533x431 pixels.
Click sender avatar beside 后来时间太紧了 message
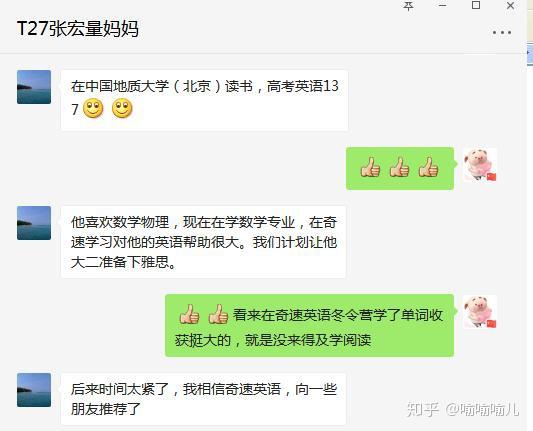(x=34, y=390)
